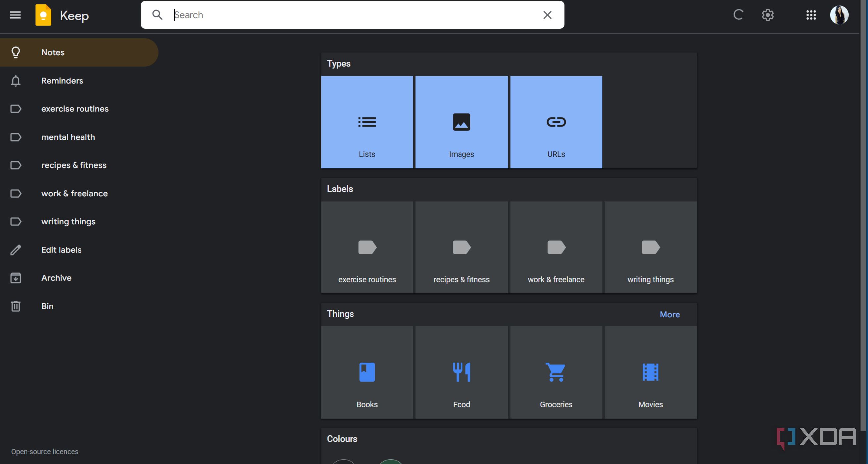
Task: Open Reminders in the sidebar
Action: 79,81
